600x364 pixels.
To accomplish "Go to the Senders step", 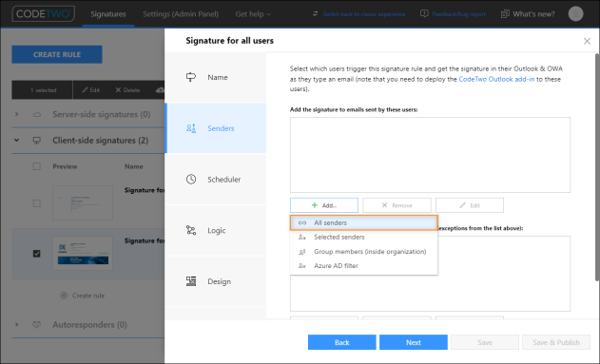I will 216,128.
